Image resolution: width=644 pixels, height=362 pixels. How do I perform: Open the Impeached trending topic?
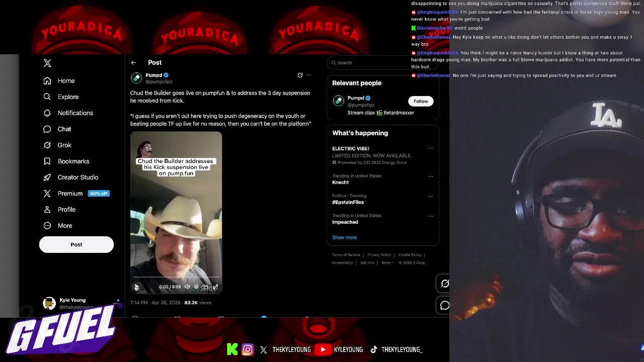click(356, 219)
